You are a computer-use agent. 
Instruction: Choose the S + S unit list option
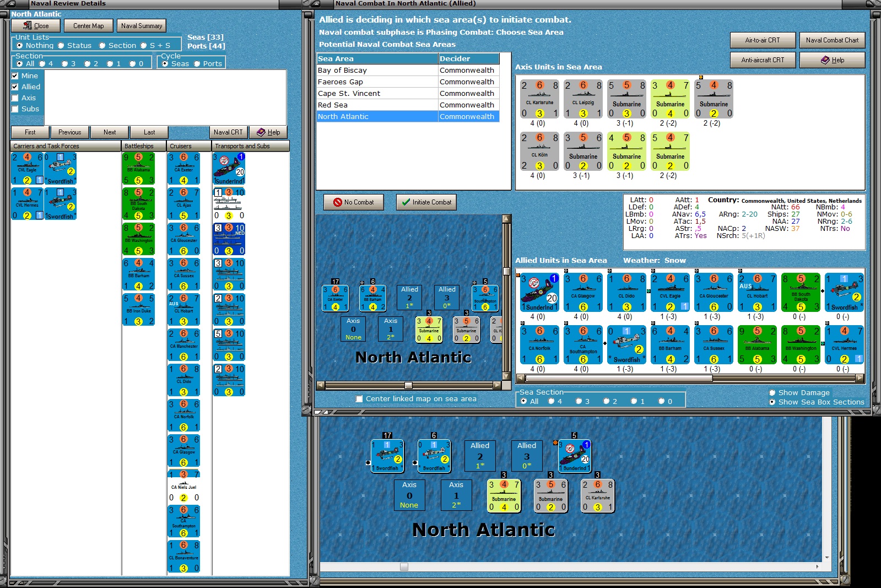pyautogui.click(x=144, y=46)
